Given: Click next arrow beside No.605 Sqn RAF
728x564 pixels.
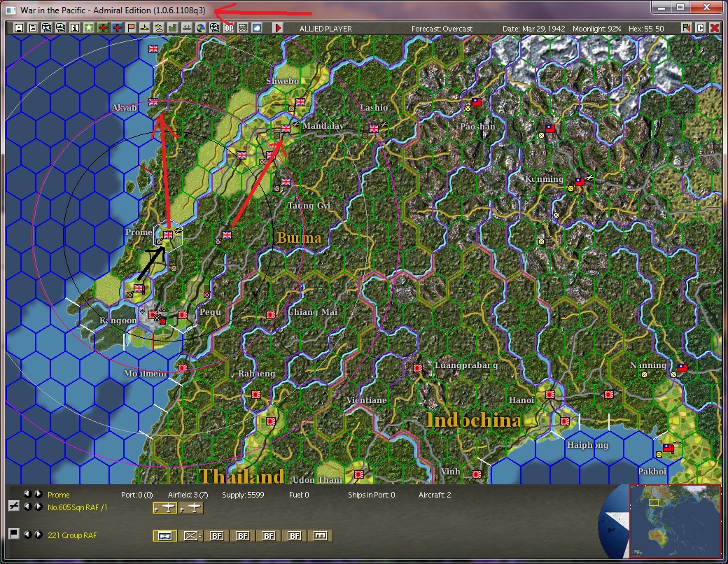Looking at the screenshot, I should (x=38, y=507).
